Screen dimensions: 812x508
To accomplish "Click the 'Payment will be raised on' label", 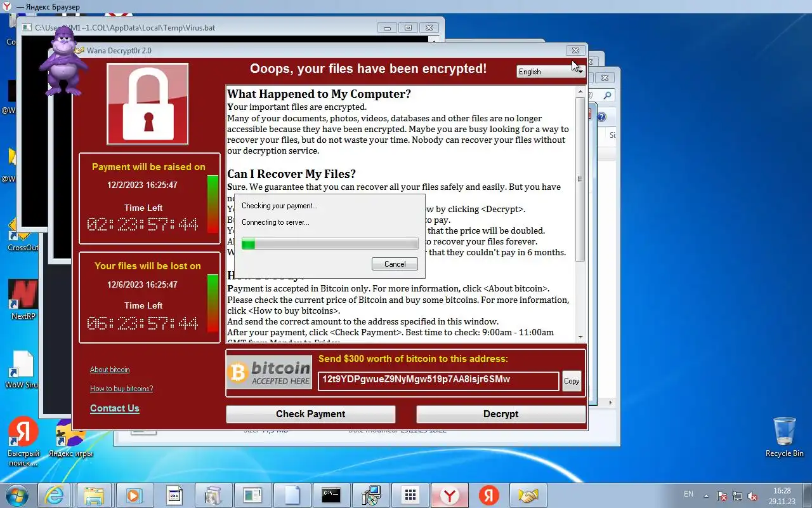I will [148, 167].
